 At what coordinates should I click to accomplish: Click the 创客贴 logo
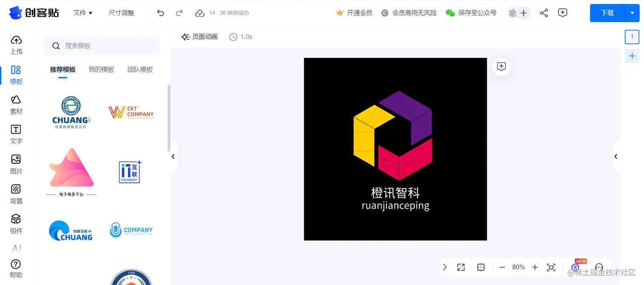(x=34, y=12)
